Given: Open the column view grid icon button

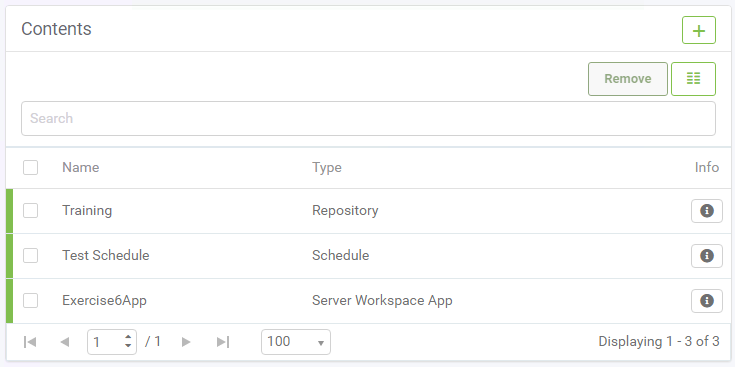Looking at the screenshot, I should pyautogui.click(x=693, y=79).
